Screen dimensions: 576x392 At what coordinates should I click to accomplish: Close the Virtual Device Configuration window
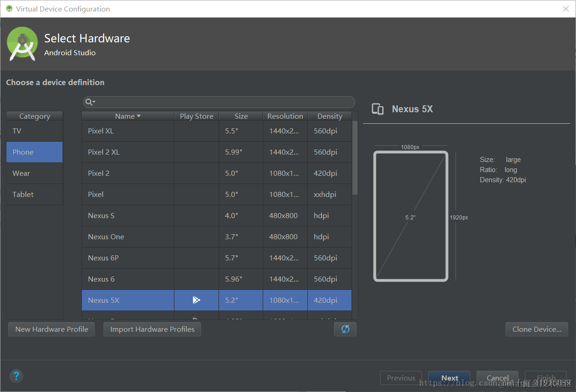tap(566, 9)
